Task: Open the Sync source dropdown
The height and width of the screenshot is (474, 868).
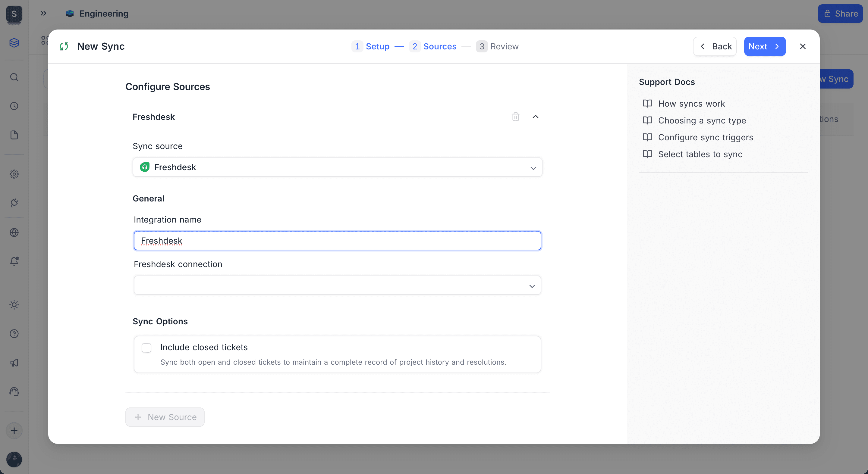Action: click(337, 167)
